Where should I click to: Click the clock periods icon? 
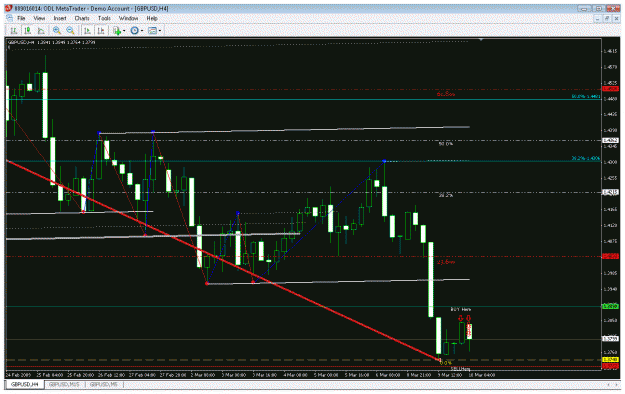pos(135,31)
